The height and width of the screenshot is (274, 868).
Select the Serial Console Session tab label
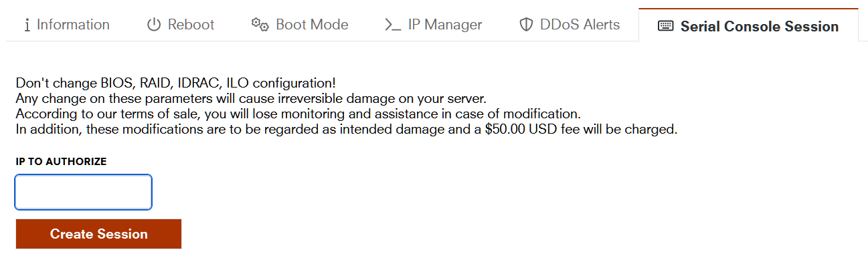point(759,27)
